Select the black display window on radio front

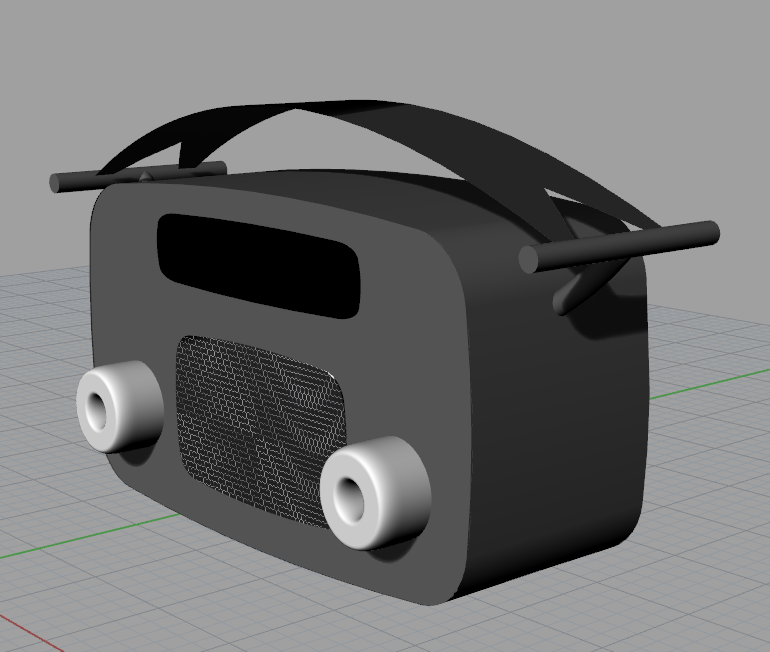(259, 266)
